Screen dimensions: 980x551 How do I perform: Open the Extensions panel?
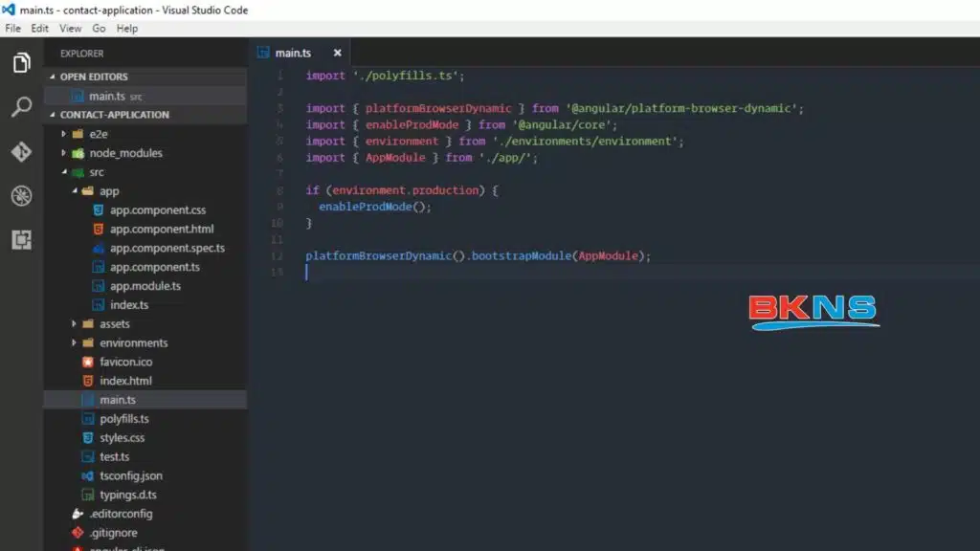[21, 239]
